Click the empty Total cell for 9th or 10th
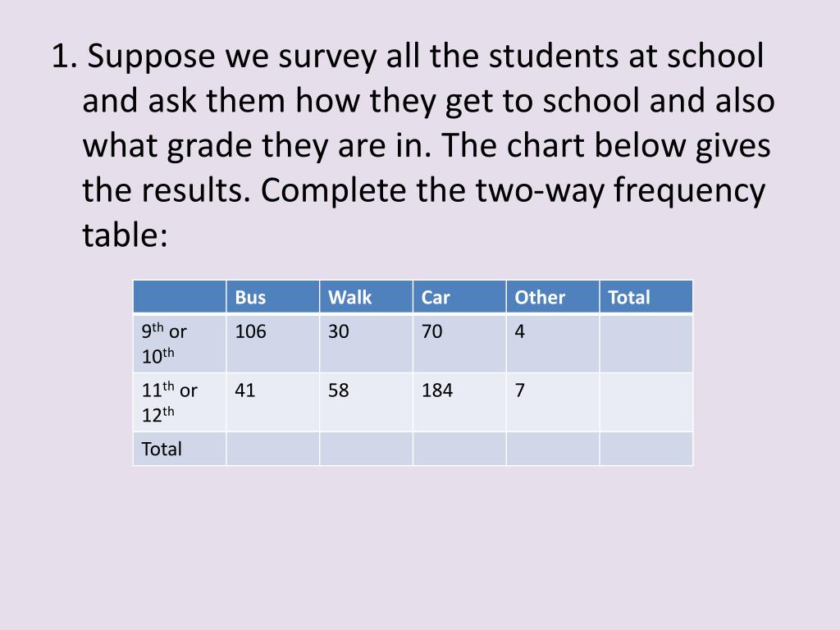The height and width of the screenshot is (630, 840). (x=646, y=344)
